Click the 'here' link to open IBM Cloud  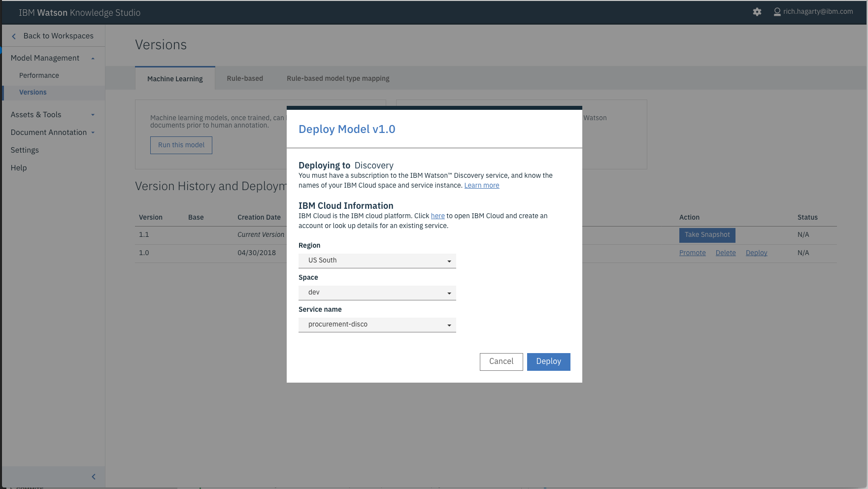[438, 216]
